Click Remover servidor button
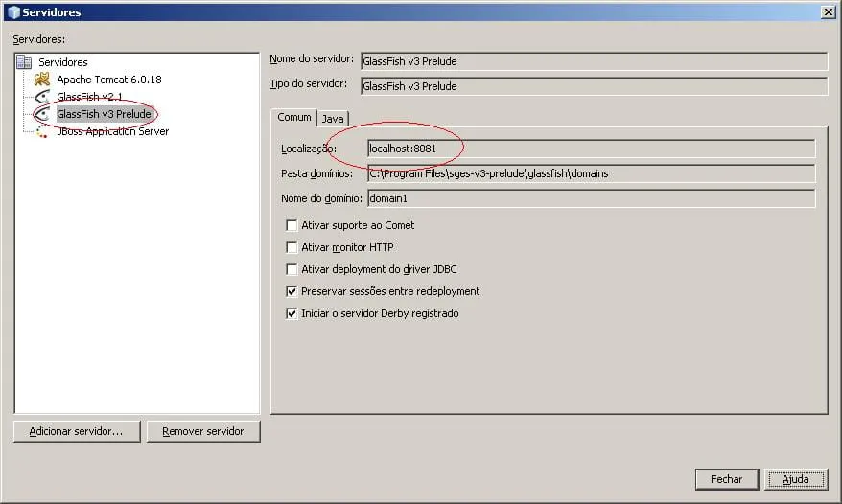 pos(203,431)
